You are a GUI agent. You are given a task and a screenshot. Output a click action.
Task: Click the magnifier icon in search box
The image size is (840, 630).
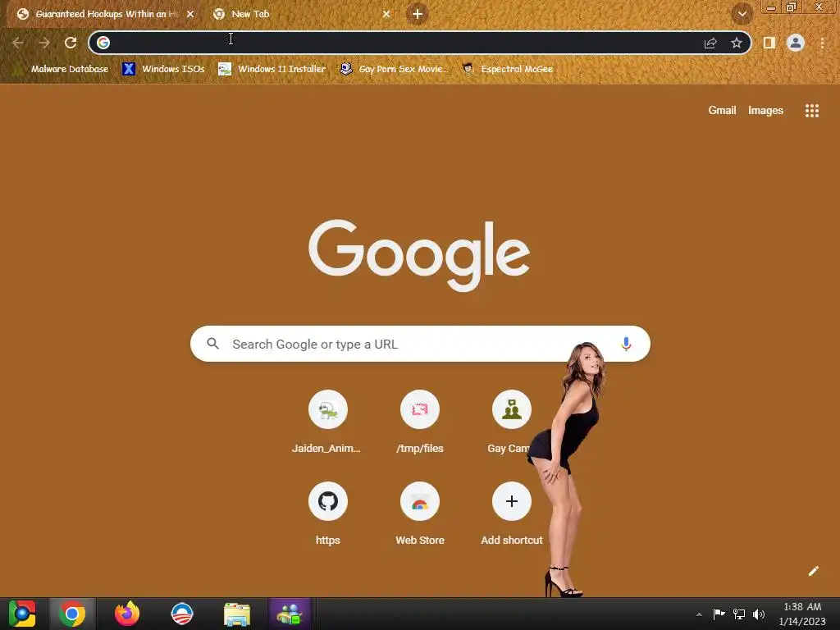click(x=212, y=344)
